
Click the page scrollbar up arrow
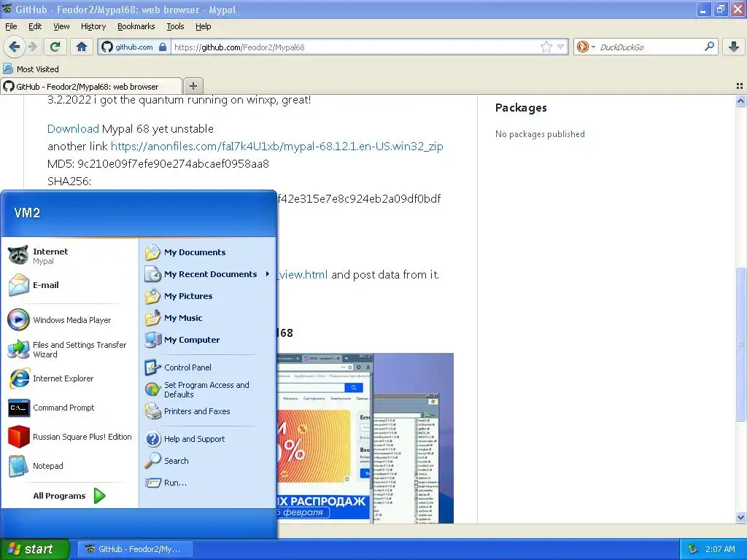740,101
